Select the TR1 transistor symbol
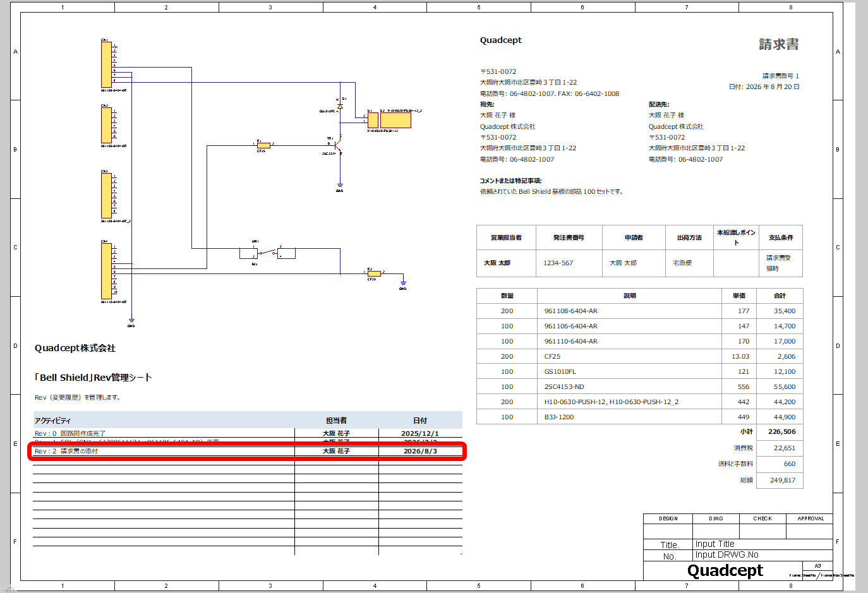The image size is (868, 593). tap(339, 147)
